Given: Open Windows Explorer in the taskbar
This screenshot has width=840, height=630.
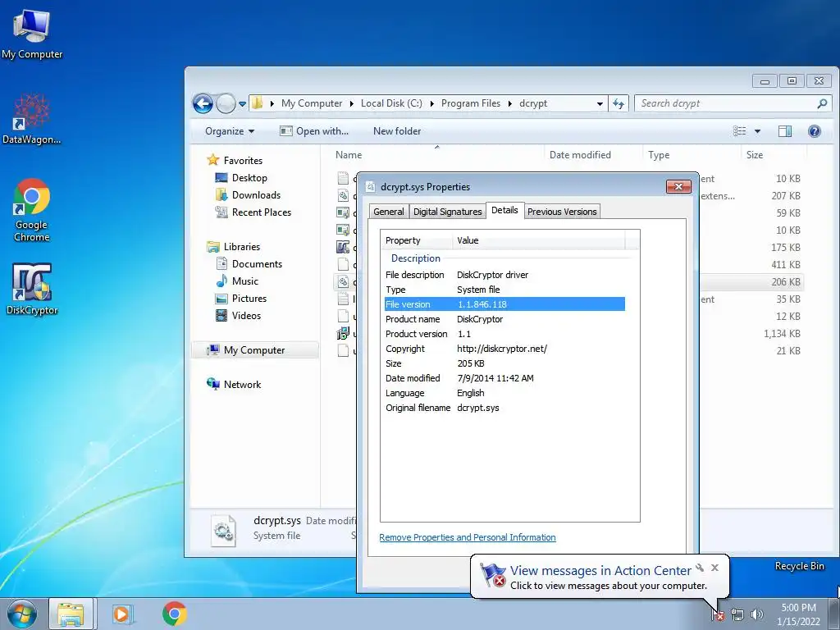Looking at the screenshot, I should (71, 614).
